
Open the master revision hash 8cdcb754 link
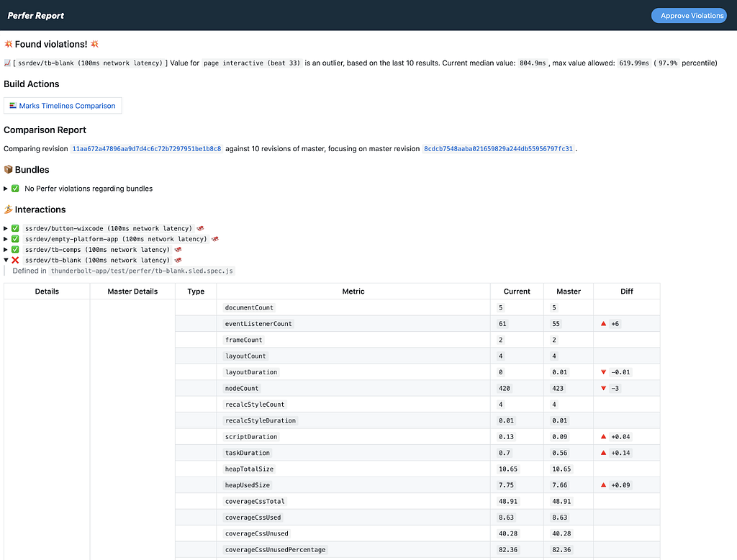(x=498, y=148)
